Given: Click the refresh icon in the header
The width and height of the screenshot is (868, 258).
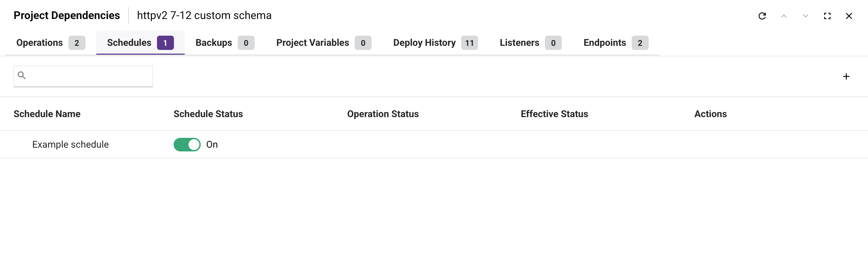Looking at the screenshot, I should [x=762, y=16].
